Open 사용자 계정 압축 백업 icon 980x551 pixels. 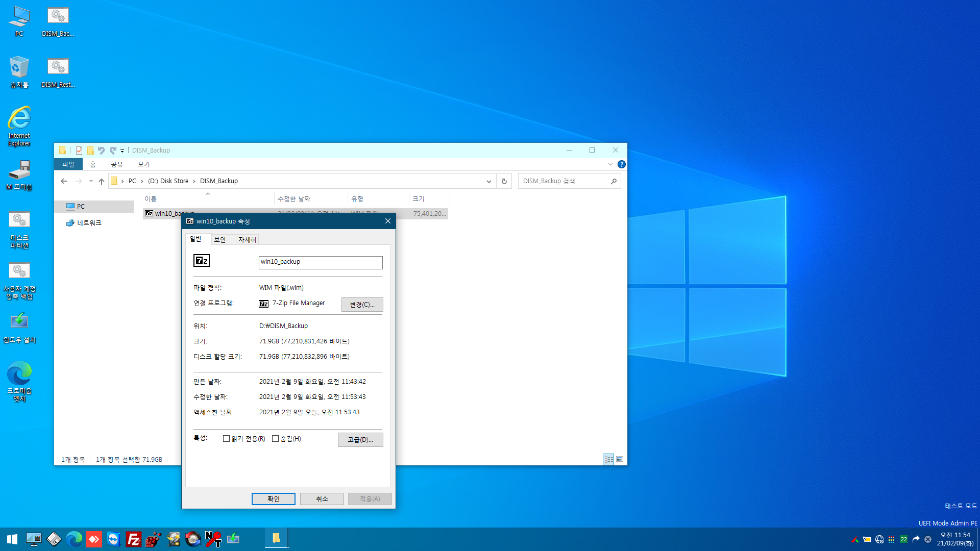pyautogui.click(x=19, y=280)
